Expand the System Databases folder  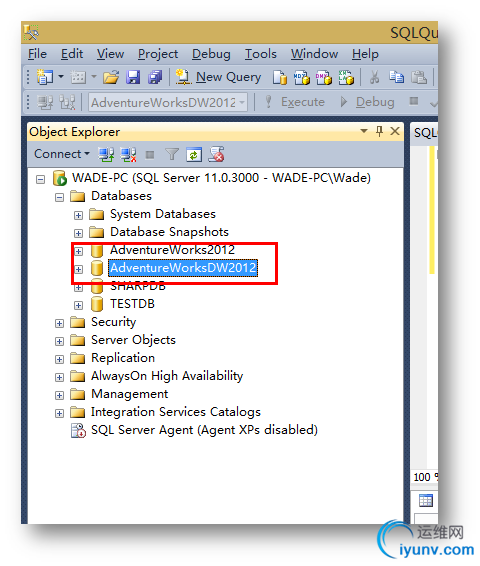[78, 215]
